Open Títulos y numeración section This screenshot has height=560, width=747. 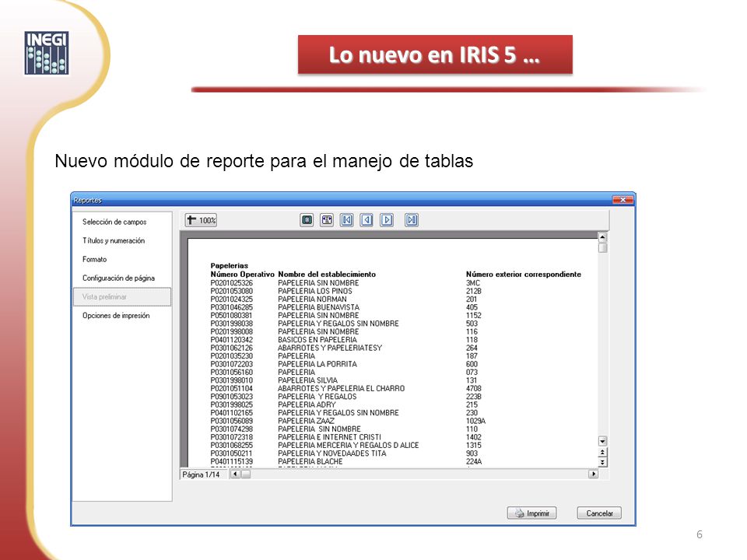click(x=114, y=240)
